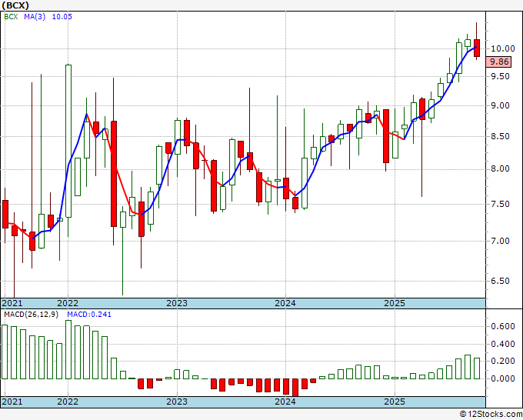Viewport: 523px width, 420px height.
Task: Click the MACD:0.241 value label
Action: click(x=89, y=315)
